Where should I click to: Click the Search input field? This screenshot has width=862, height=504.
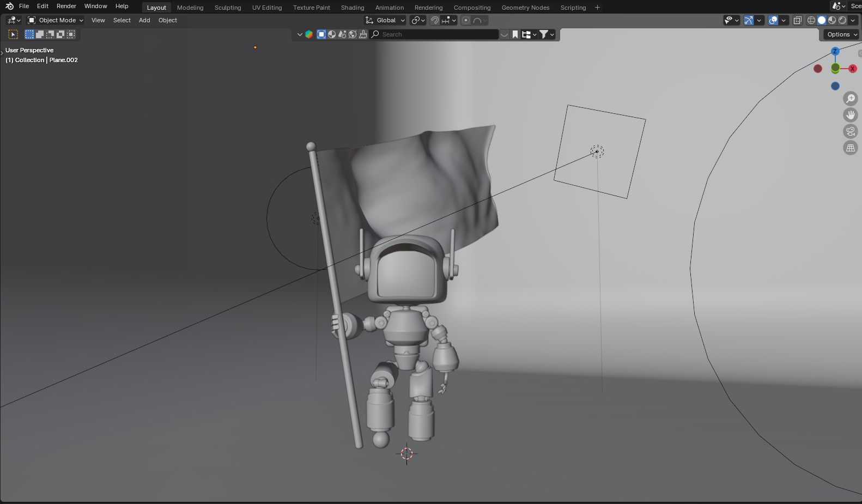pyautogui.click(x=436, y=34)
